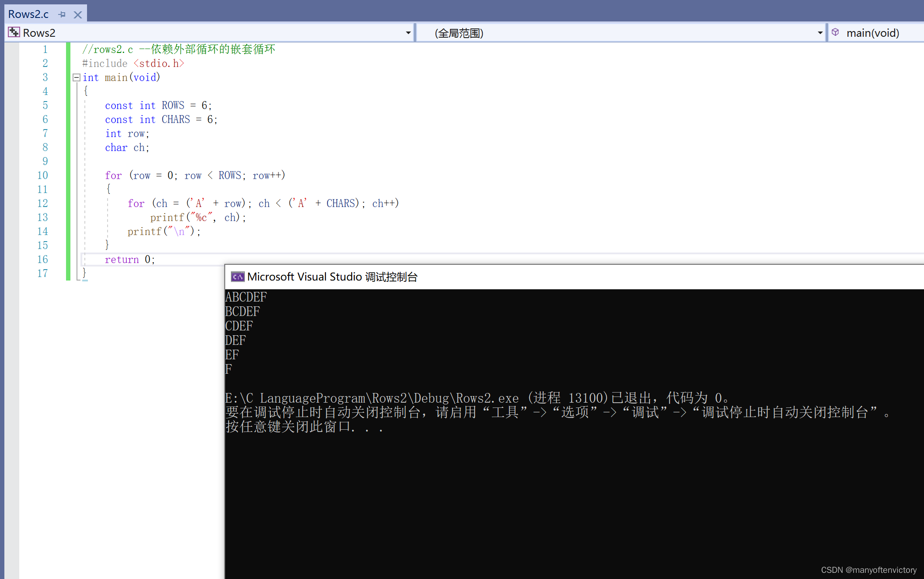Close the Rows2.c tab
Image resolution: width=924 pixels, height=579 pixels.
pyautogui.click(x=78, y=14)
